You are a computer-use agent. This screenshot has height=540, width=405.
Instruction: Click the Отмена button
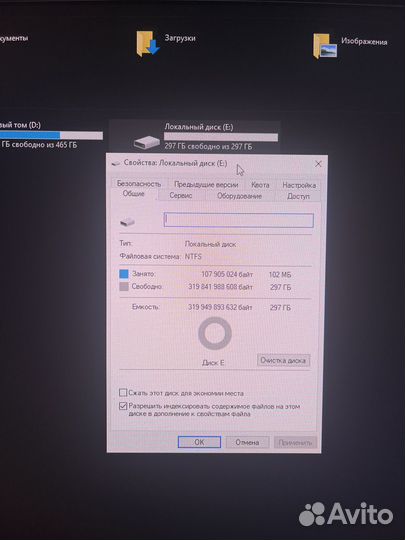247,443
